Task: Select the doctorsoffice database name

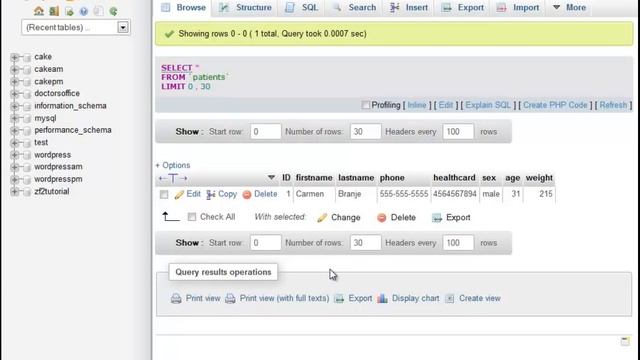Action: coord(57,93)
